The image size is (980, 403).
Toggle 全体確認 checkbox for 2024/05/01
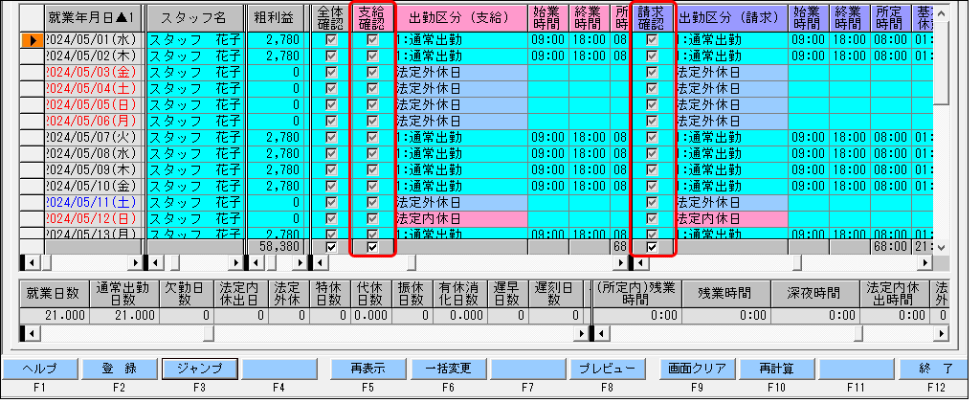click(331, 40)
